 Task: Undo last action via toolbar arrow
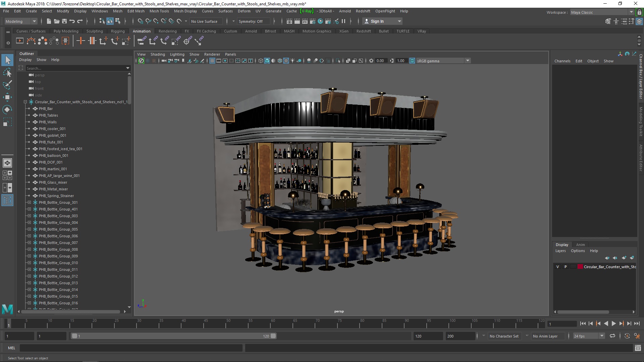click(72, 21)
